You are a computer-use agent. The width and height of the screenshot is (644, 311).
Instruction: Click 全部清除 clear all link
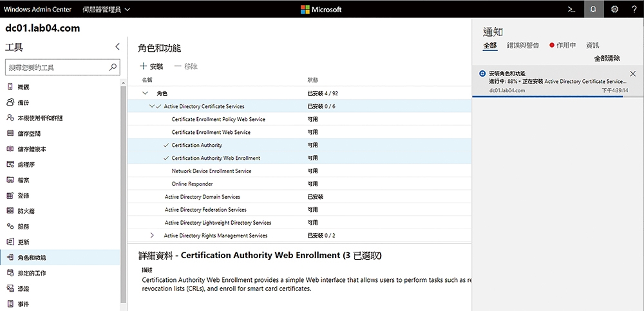coord(607,59)
